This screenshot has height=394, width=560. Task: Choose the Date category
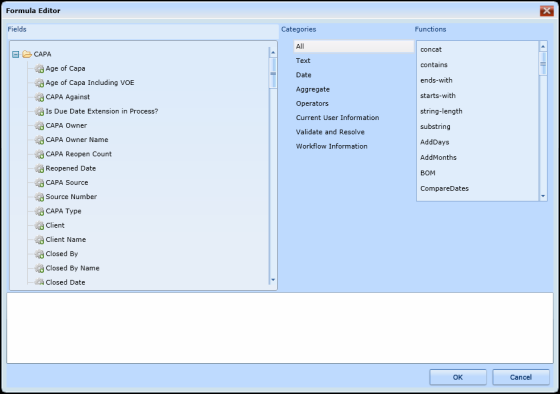(x=304, y=75)
